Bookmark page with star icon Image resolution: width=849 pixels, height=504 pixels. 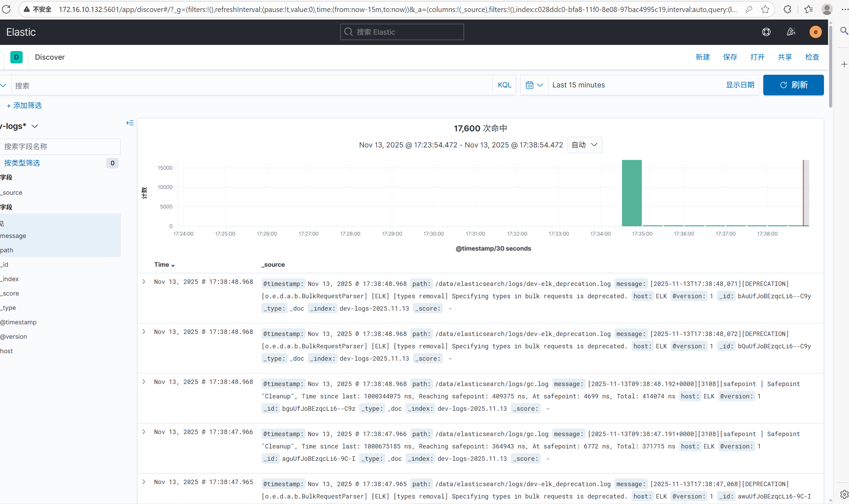765,9
